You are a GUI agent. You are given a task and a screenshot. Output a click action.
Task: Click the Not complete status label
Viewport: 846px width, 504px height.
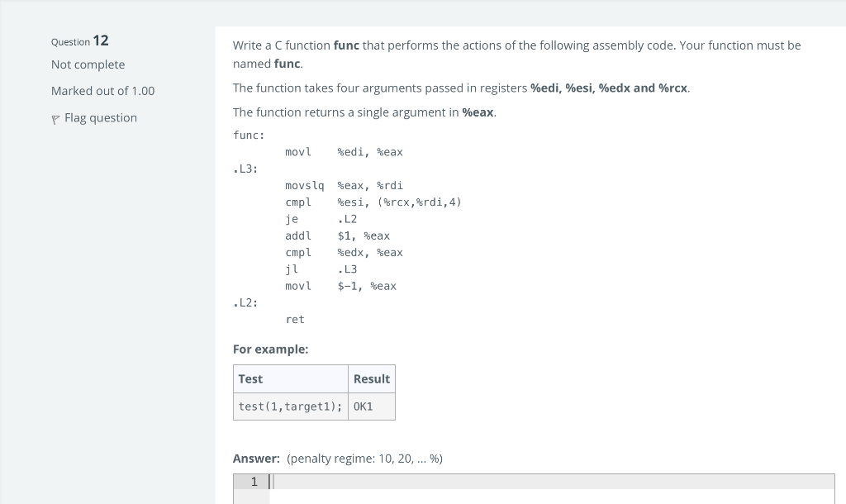(88, 64)
